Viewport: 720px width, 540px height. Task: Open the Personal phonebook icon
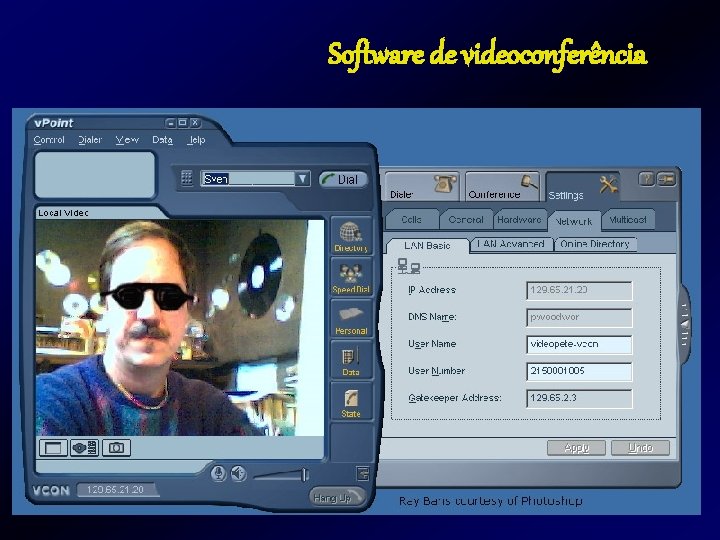point(351,319)
